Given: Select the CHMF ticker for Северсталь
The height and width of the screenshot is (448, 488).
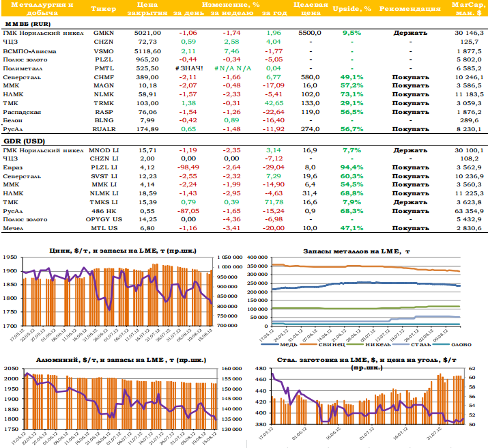Looking at the screenshot, I should click(x=104, y=77).
